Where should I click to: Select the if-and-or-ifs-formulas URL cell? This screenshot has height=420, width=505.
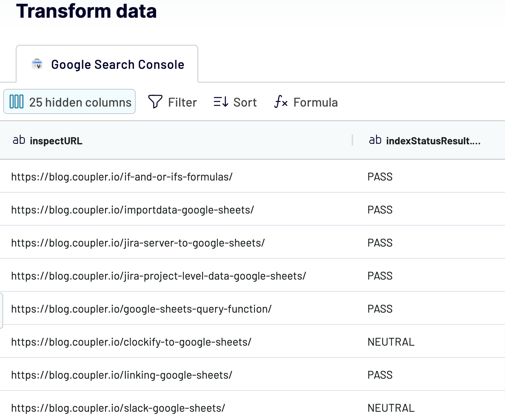coord(122,177)
